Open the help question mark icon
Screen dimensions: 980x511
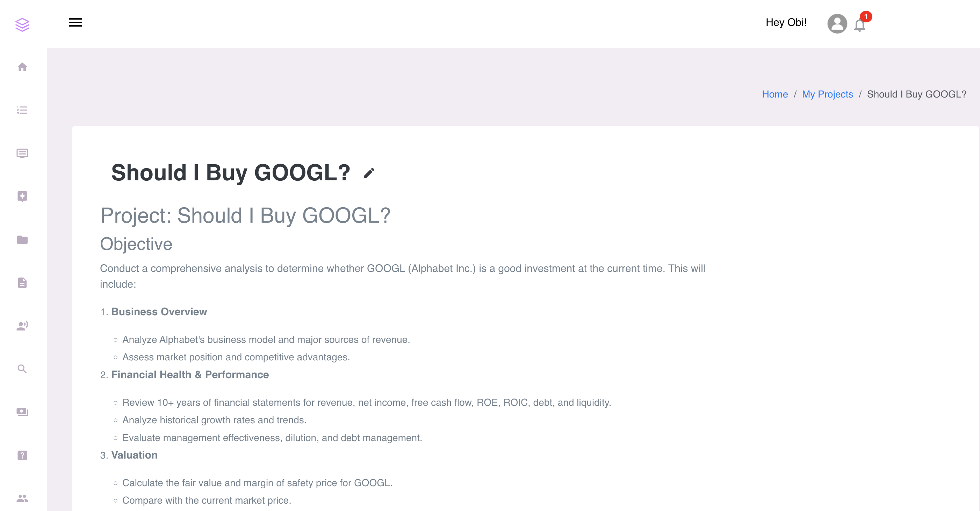coord(22,455)
